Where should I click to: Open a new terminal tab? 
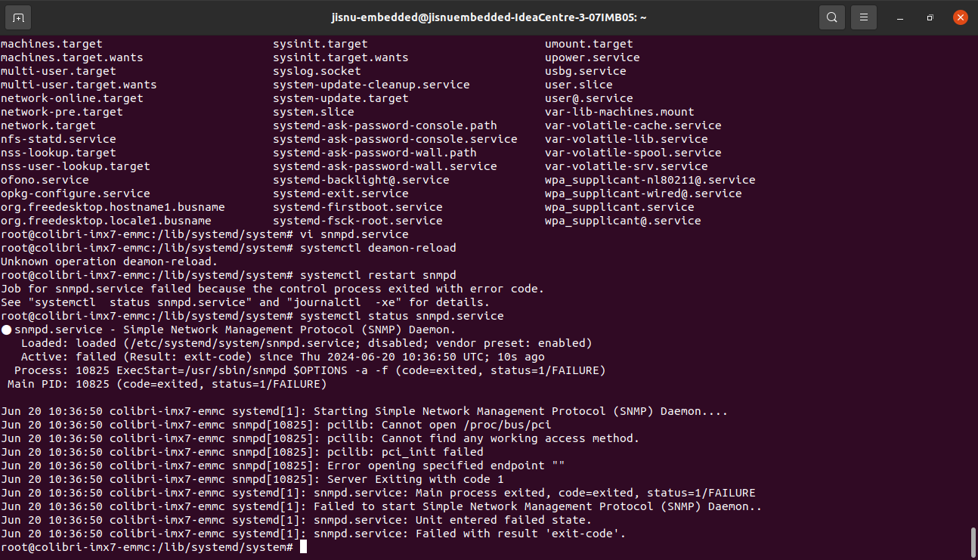[18, 17]
